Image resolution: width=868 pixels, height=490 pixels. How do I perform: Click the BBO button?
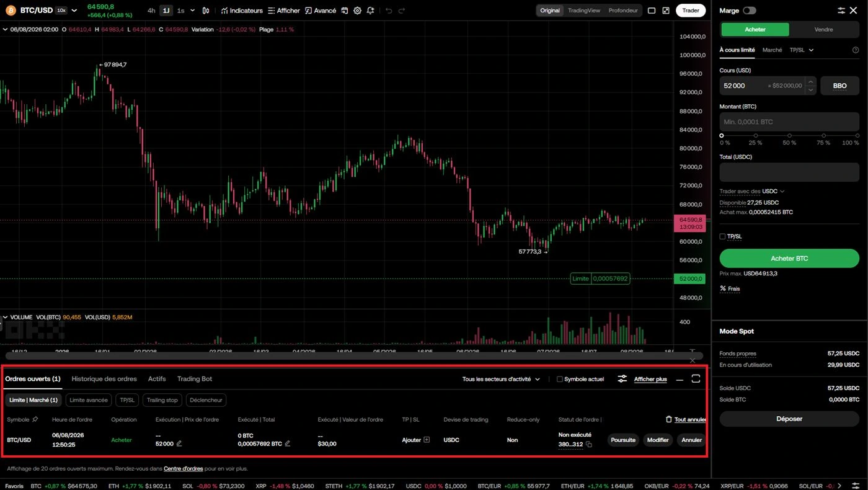point(839,86)
